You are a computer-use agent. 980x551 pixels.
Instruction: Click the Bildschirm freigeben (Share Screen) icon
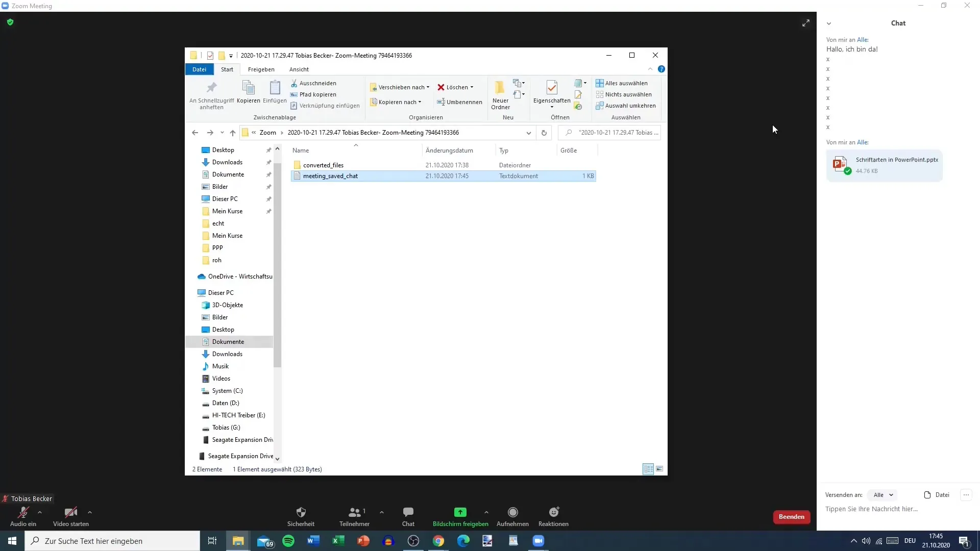460,513
